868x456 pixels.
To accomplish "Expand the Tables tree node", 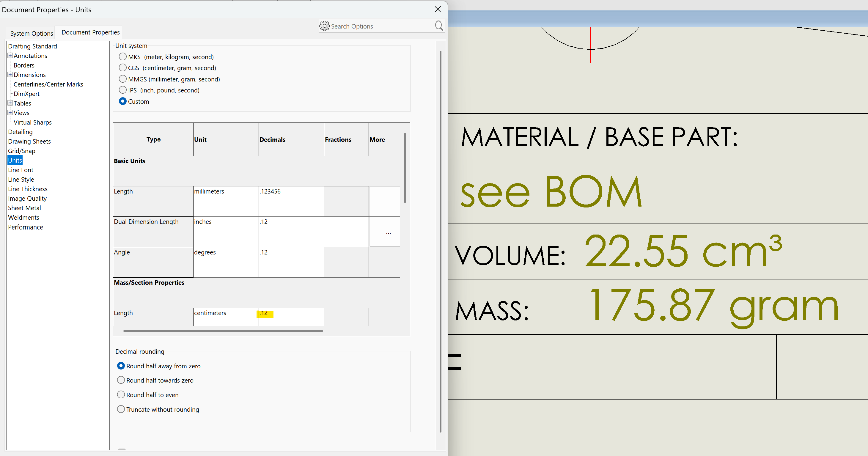I will (x=10, y=103).
